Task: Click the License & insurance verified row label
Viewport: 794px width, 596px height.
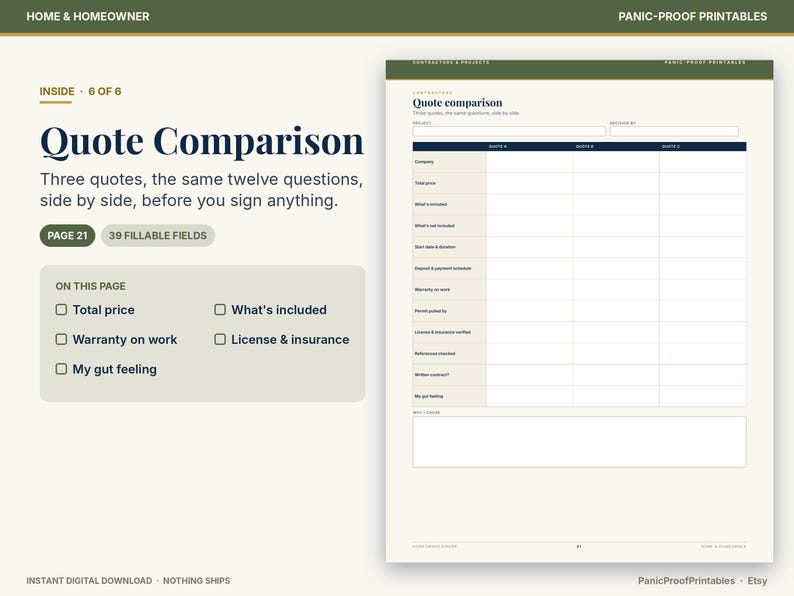Action: pyautogui.click(x=443, y=332)
